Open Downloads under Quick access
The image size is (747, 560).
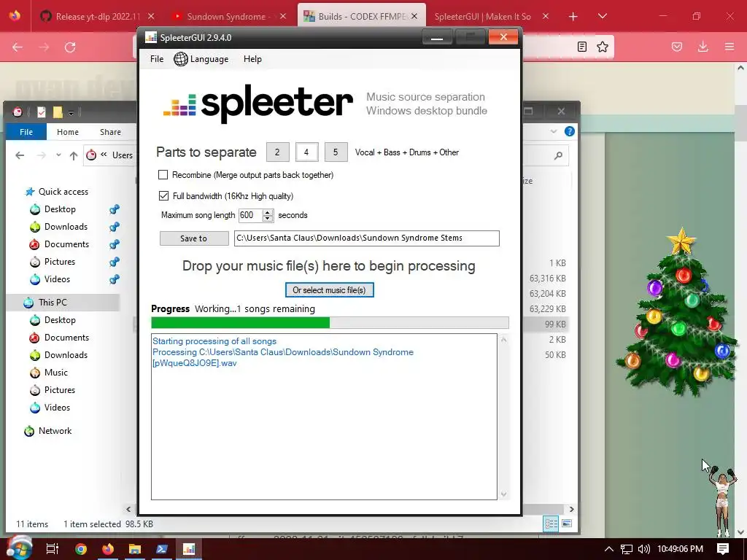66,227
